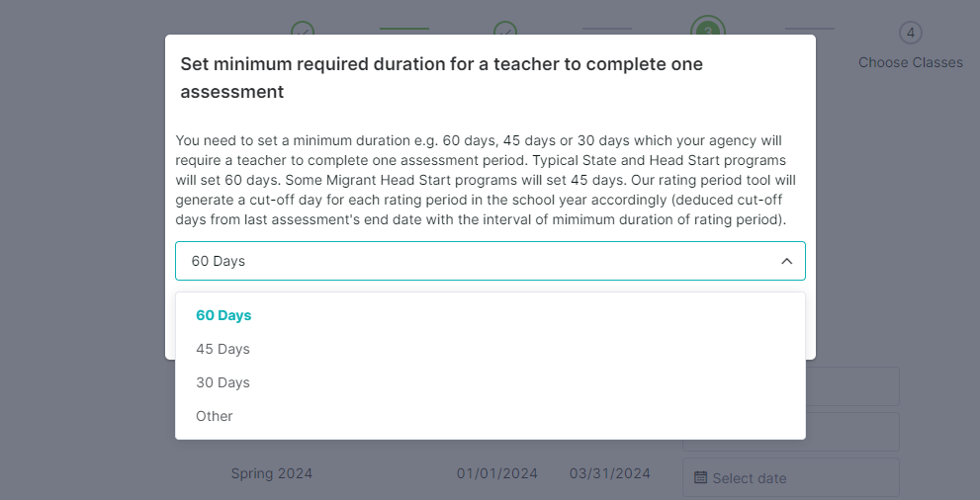Click the active step 3 circle
980x500 pixels.
(x=708, y=26)
